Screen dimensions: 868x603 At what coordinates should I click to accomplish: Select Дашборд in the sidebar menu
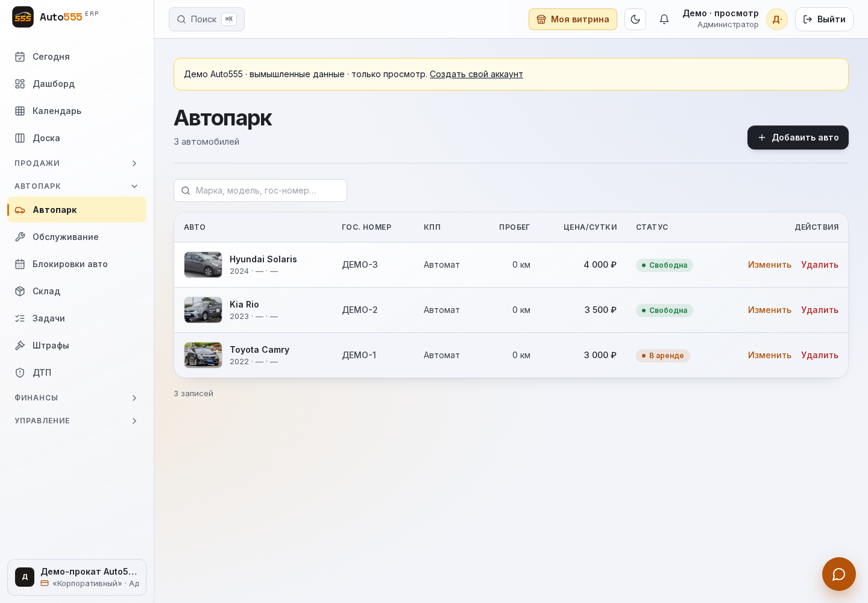tap(77, 84)
